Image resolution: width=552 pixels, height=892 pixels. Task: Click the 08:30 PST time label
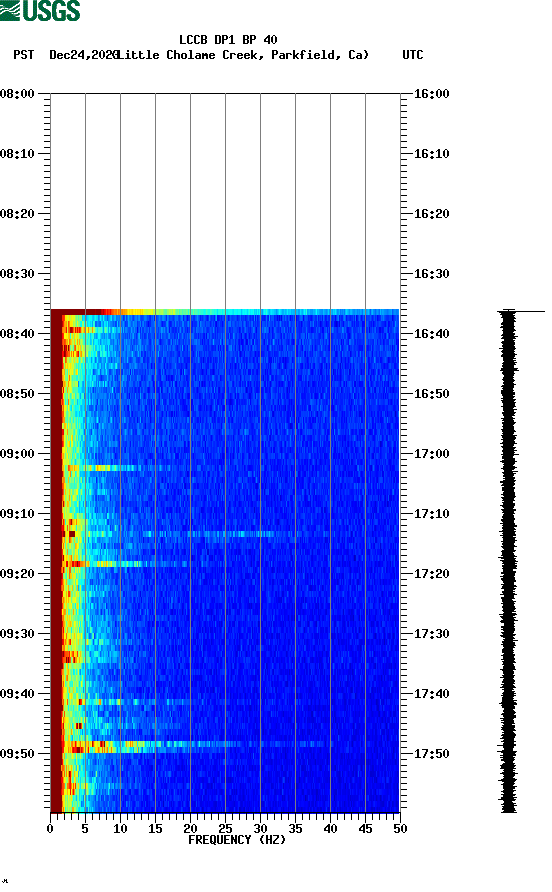coord(18,274)
